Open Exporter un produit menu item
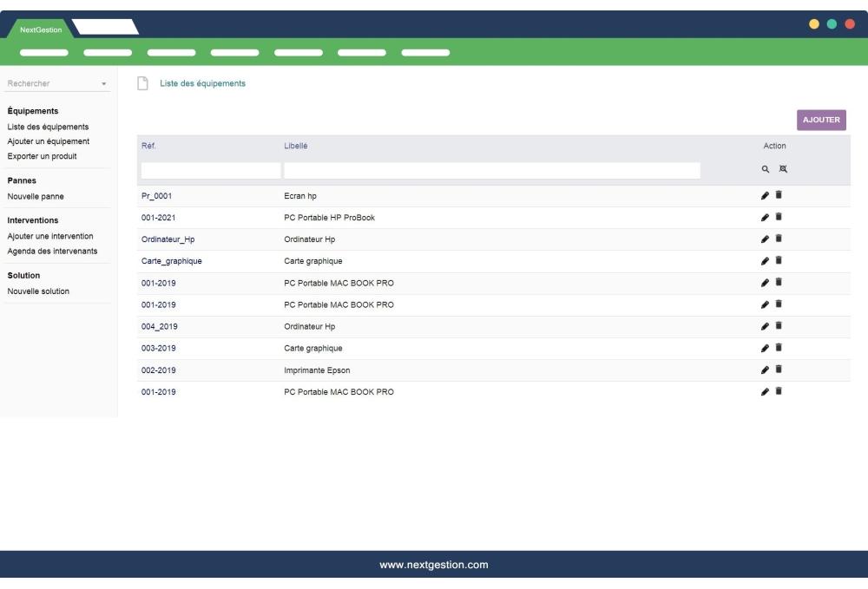Screen dimensions: 868x589 (42, 156)
